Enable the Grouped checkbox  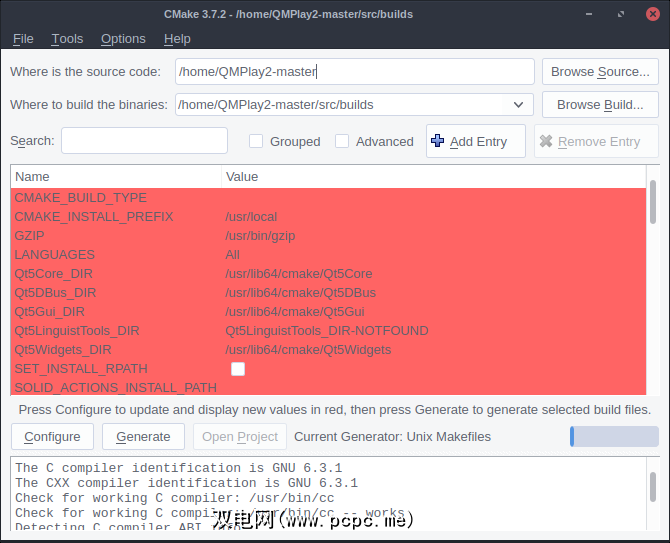pos(256,141)
